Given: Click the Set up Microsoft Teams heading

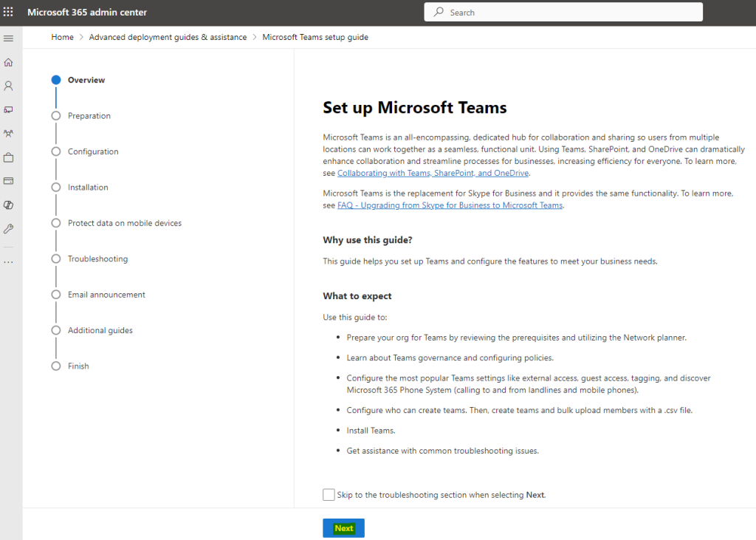Looking at the screenshot, I should point(415,107).
